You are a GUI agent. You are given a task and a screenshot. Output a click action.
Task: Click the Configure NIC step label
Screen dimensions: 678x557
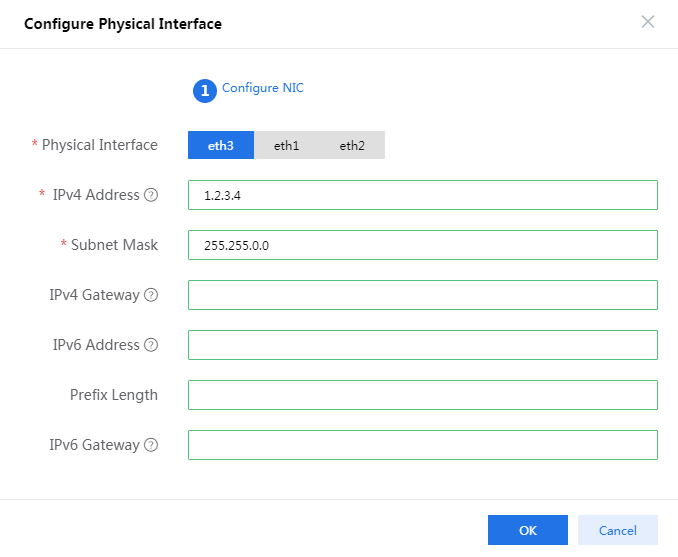(x=263, y=88)
